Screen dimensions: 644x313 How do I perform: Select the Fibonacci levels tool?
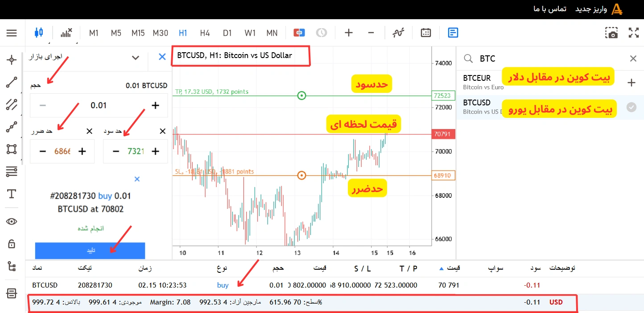(12, 171)
